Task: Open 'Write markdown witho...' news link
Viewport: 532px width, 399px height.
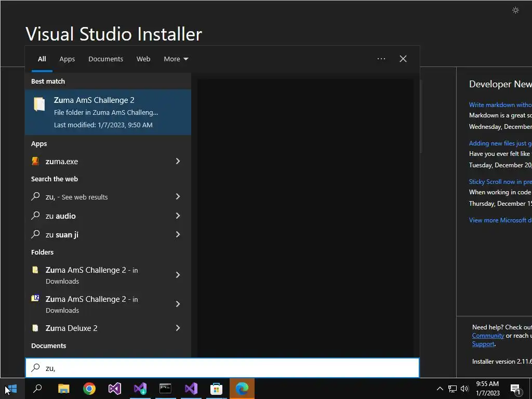Action: tap(500, 105)
